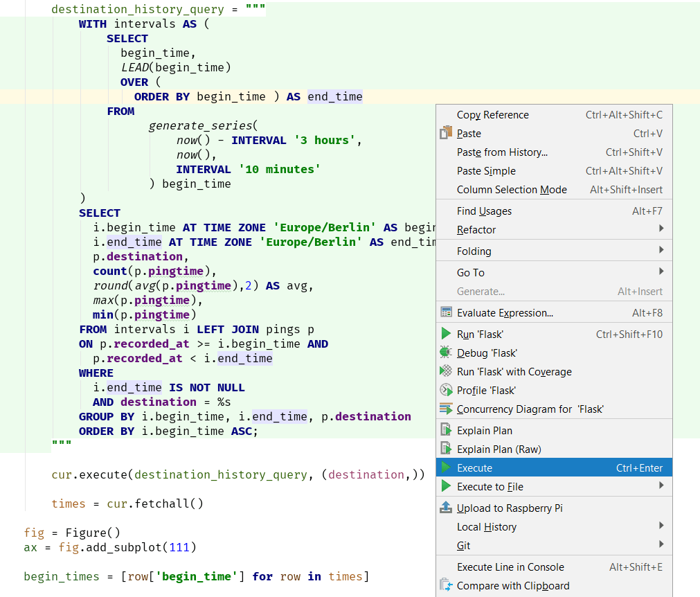Viewport: 700px width, 597px height.
Task: Click 'begin_times' variable at the bottom
Action: [x=62, y=577]
